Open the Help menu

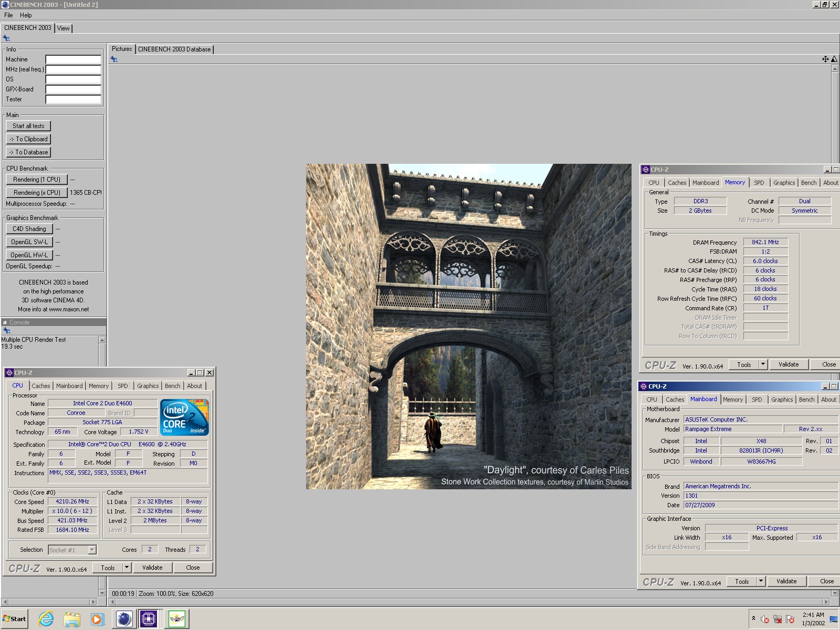26,15
